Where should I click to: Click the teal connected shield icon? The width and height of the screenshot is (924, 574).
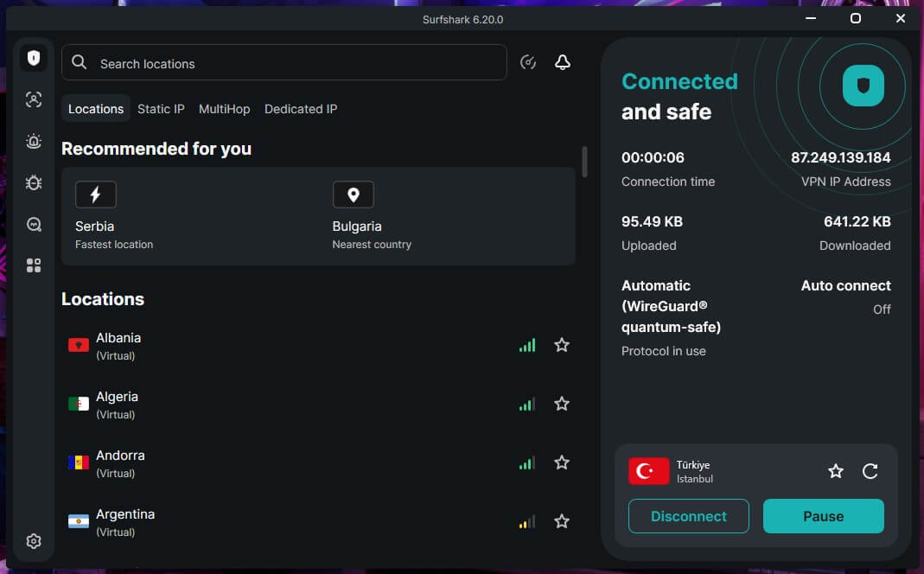click(863, 86)
